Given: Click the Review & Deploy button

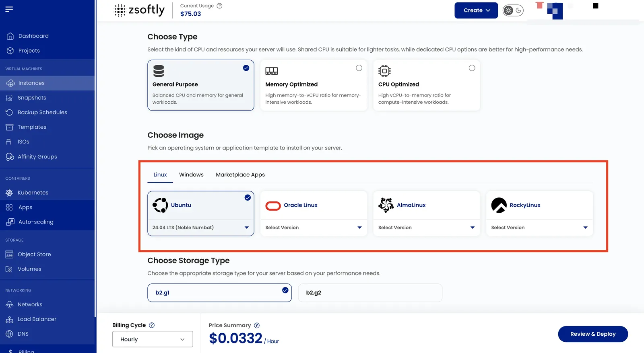Looking at the screenshot, I should 593,334.
